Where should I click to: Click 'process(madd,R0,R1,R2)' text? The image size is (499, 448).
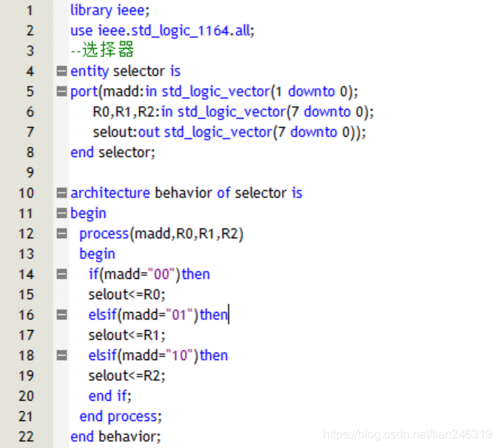pyautogui.click(x=162, y=234)
